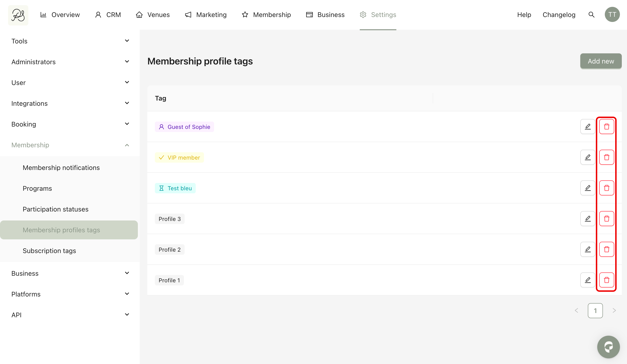
Task: Open the Venues top menu
Action: tap(153, 15)
